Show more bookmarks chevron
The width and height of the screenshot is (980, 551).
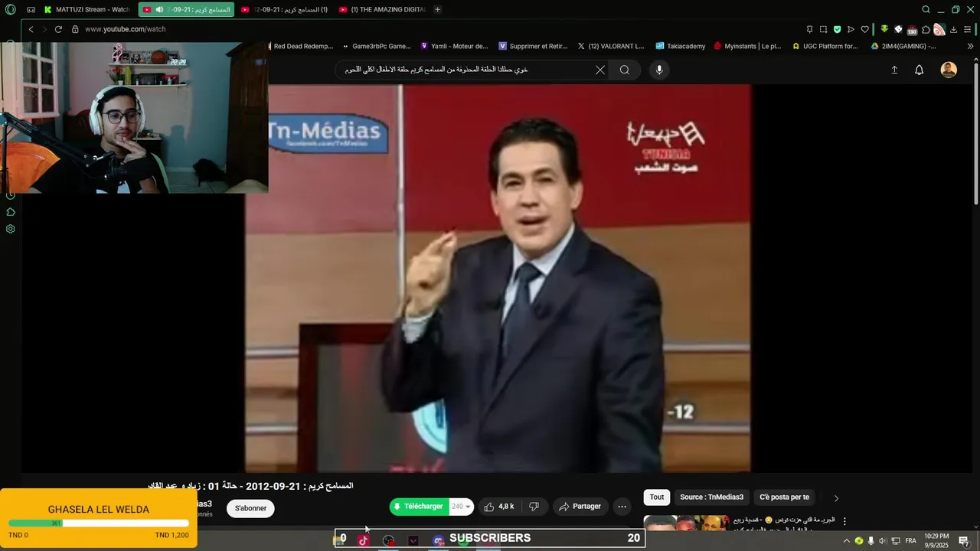coord(970,46)
